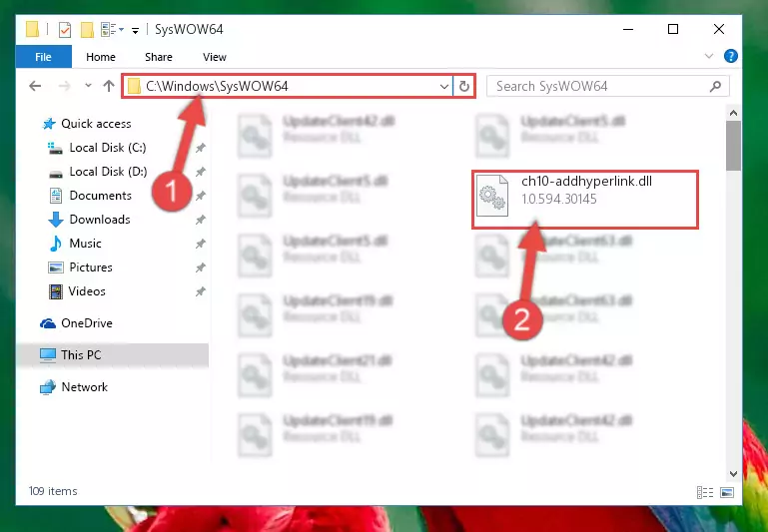Viewport: 768px width, 532px height.
Task: Click the magnifier search icon
Action: click(715, 87)
